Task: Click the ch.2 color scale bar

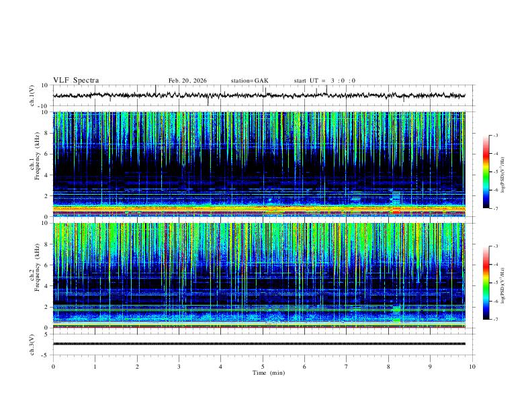Action: click(486, 283)
